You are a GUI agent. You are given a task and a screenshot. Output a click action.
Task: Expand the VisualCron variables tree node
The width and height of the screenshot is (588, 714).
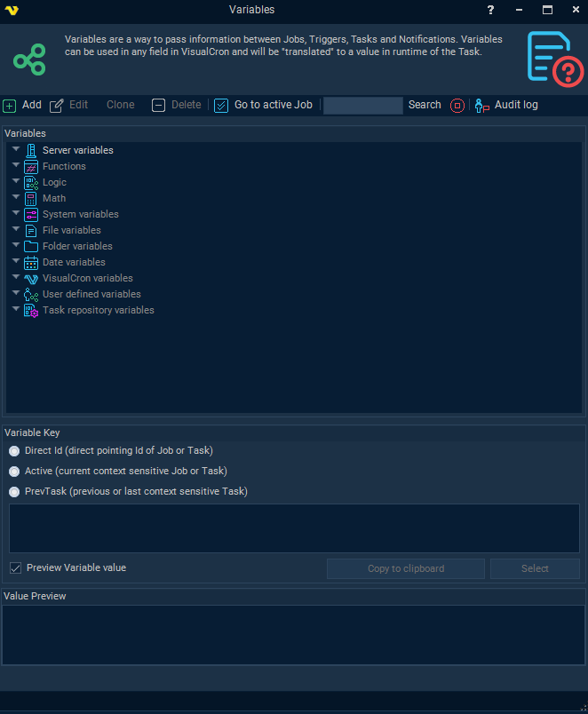click(x=16, y=276)
